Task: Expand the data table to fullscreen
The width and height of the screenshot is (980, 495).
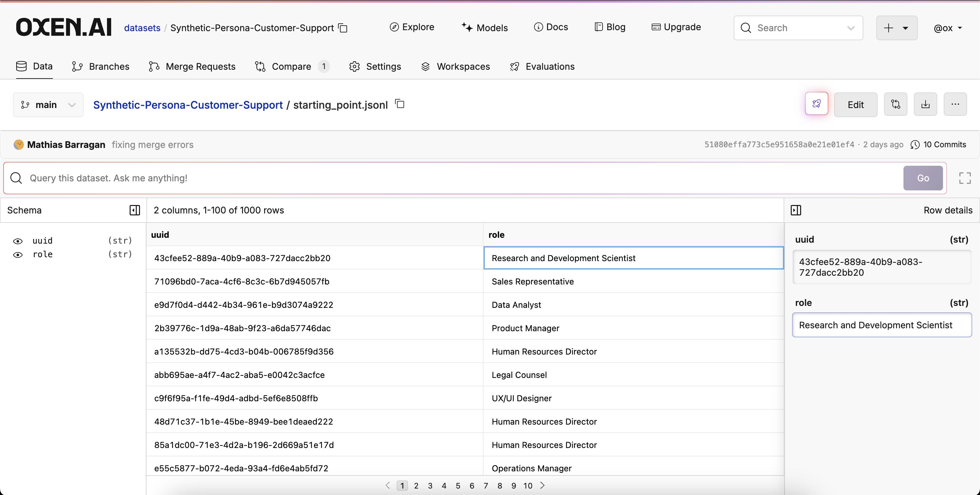Action: point(965,178)
